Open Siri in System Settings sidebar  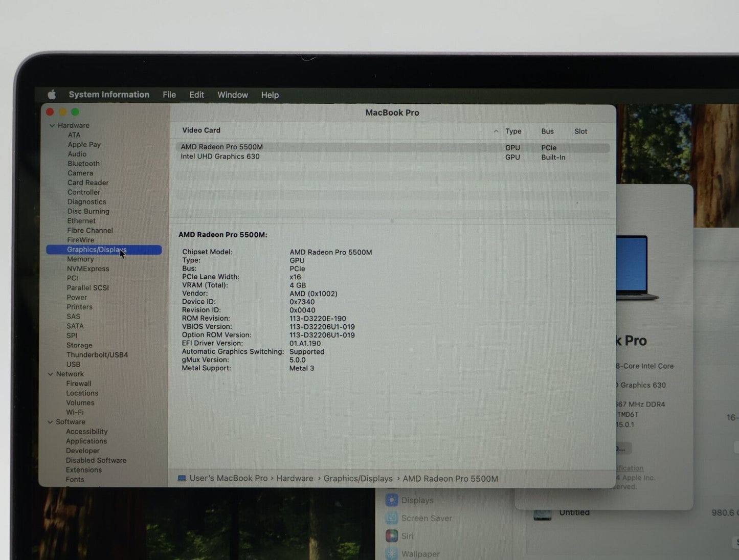click(400, 536)
